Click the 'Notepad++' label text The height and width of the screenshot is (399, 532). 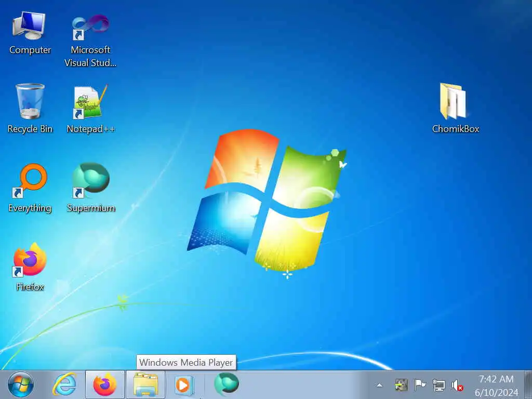tap(91, 129)
